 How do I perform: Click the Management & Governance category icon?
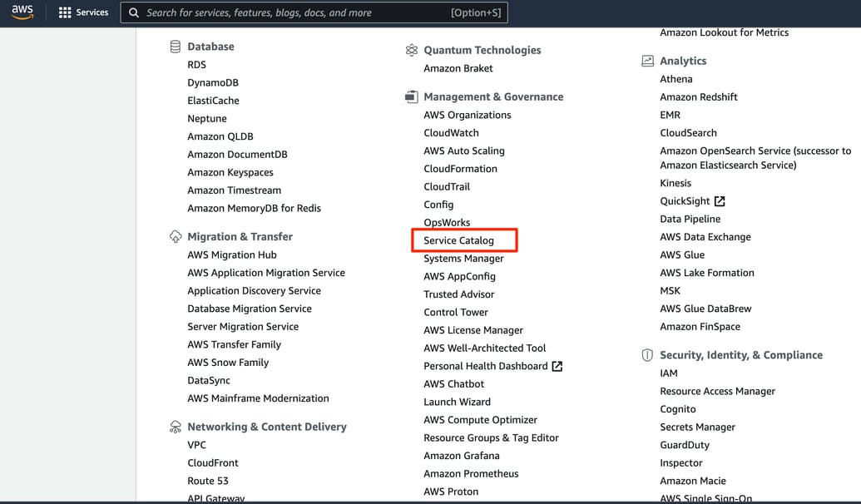411,96
